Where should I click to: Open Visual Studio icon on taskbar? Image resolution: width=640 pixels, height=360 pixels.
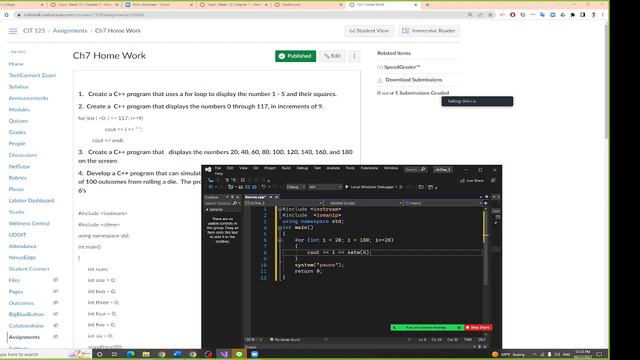click(x=224, y=354)
